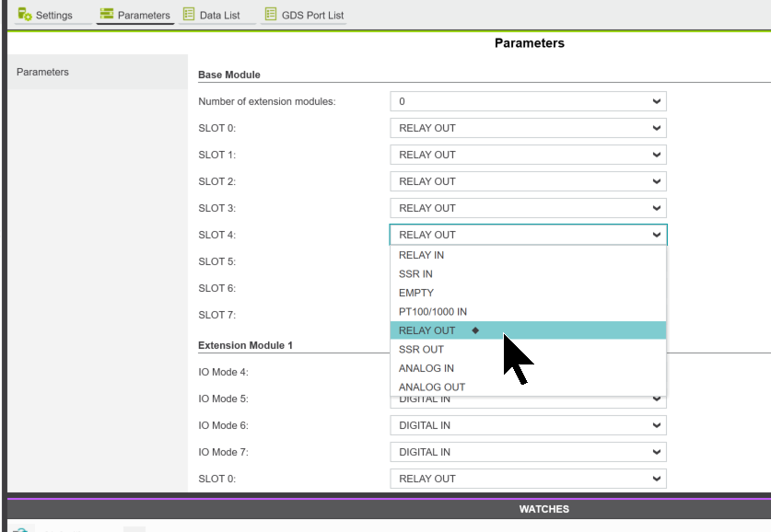Screen dimensions: 771x532
Task: Open the Number of extension modules dropdown
Action: 528,101
